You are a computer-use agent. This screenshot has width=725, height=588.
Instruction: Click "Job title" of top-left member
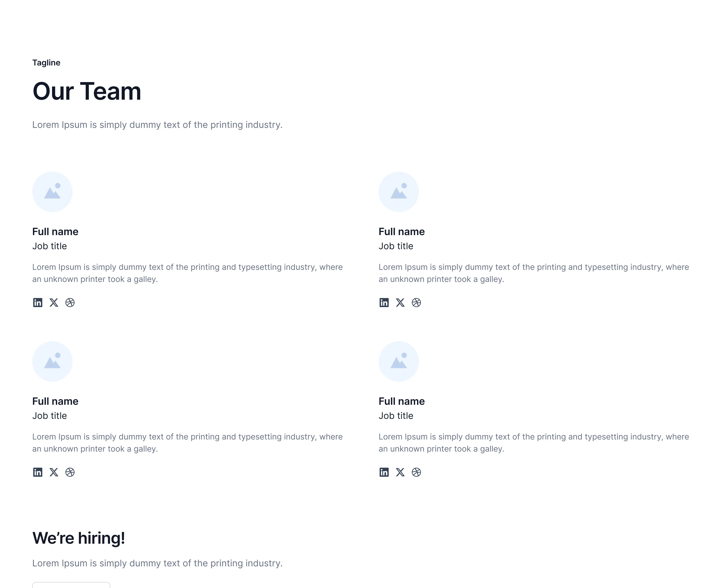coord(49,246)
